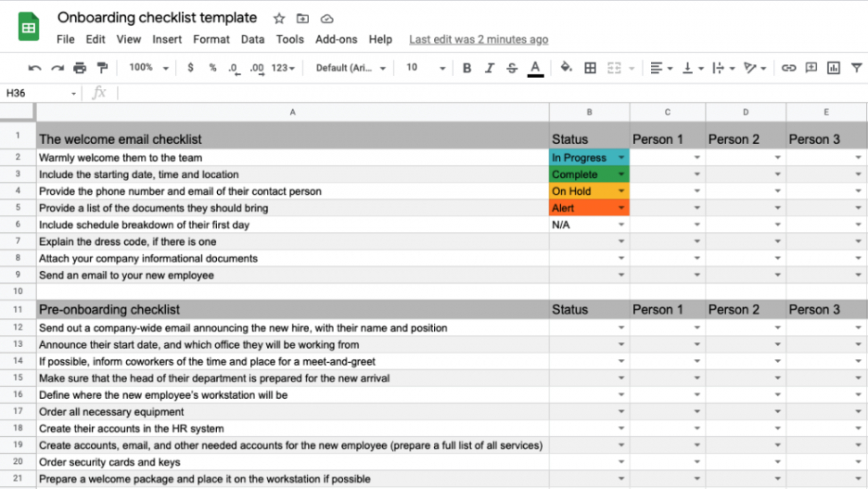
Task: Expand the zoom 100% dropdown
Action: (x=149, y=68)
